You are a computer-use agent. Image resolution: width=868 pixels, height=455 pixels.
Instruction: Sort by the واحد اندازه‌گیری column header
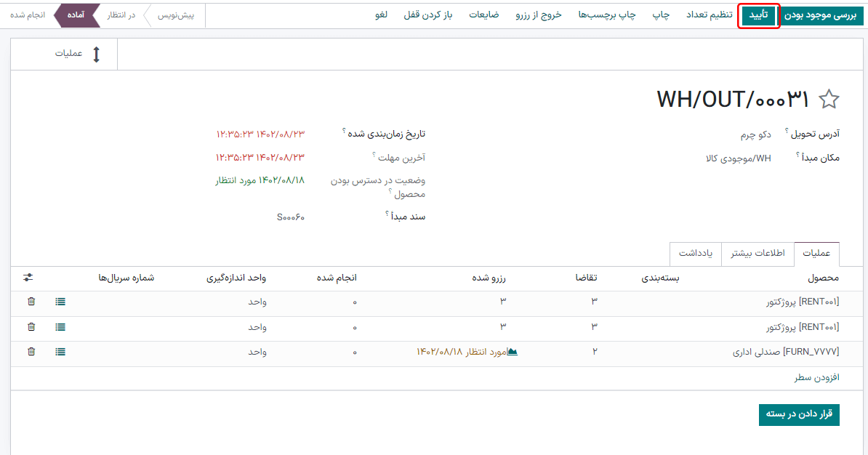(236, 278)
